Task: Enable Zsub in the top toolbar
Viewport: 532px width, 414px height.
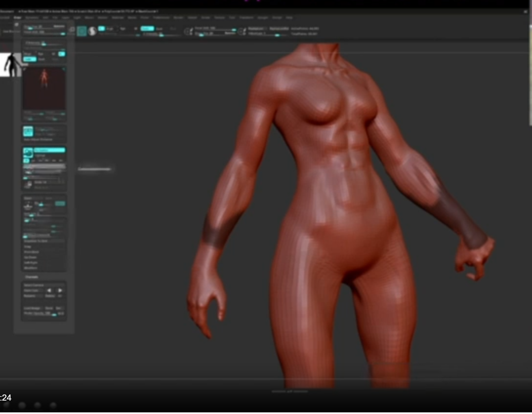Action: tap(159, 29)
